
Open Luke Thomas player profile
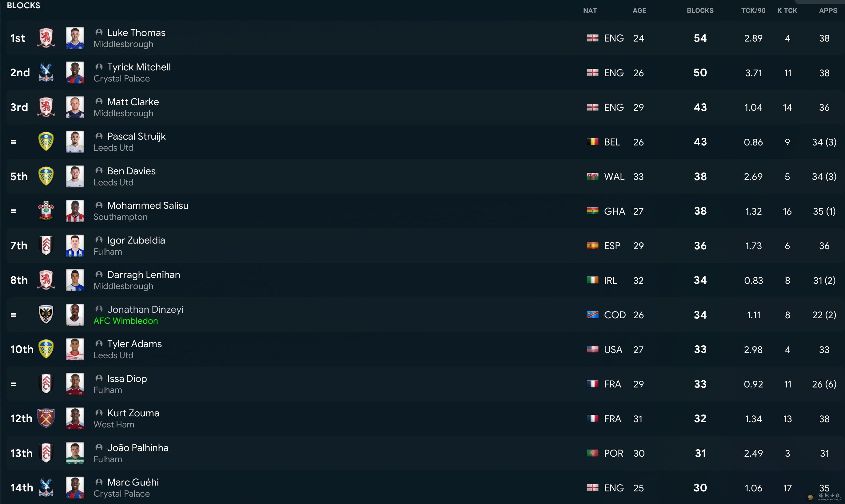click(x=136, y=33)
